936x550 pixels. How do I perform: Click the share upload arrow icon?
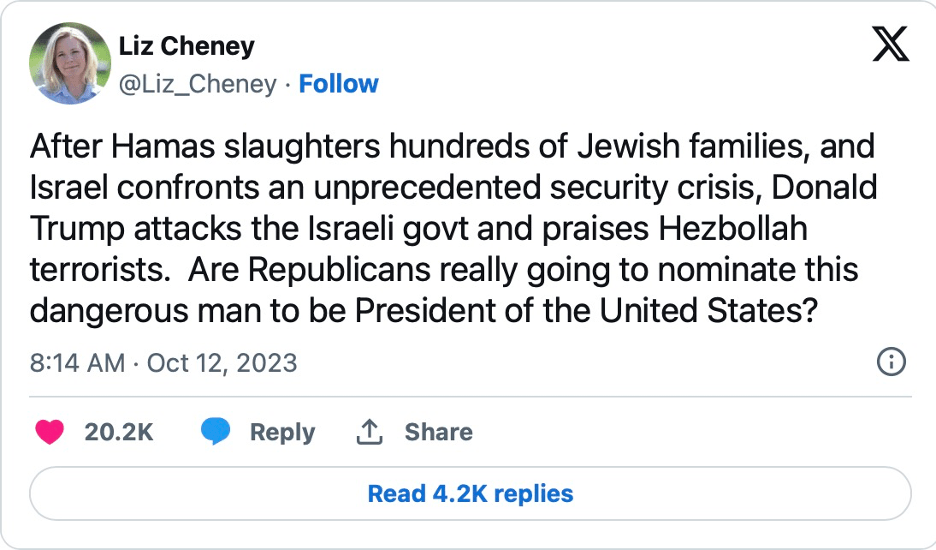point(370,432)
